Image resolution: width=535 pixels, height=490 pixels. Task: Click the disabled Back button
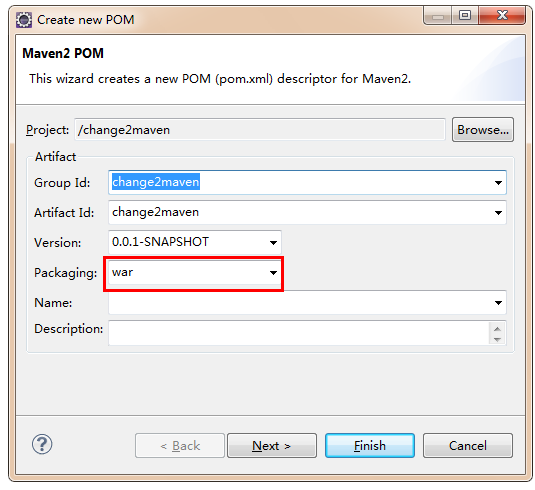[180, 446]
